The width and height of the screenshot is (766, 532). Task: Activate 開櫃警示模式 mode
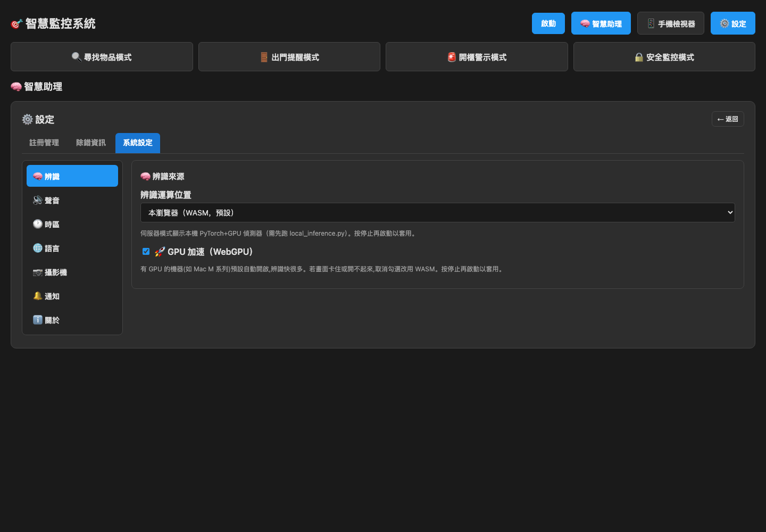[477, 57]
